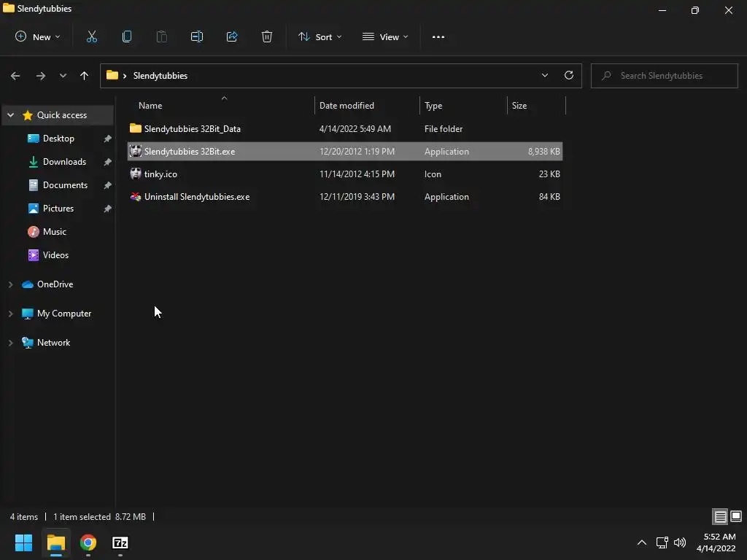Switch to details view layout icon
The image size is (747, 560).
(720, 516)
